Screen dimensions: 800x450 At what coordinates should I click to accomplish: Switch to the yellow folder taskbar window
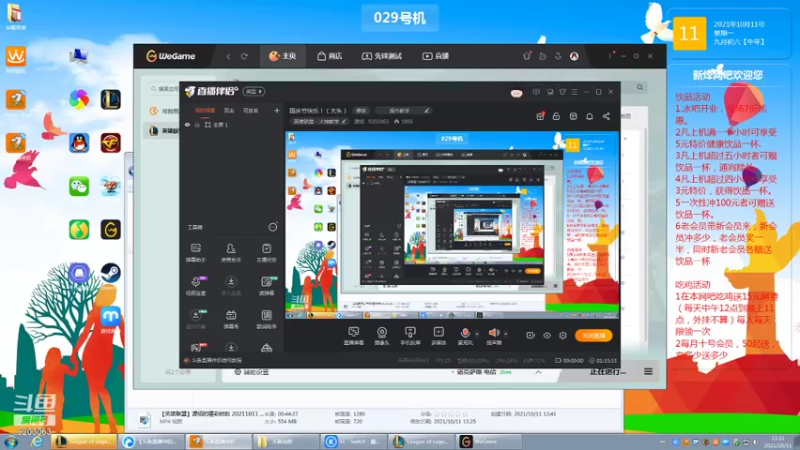[286, 441]
